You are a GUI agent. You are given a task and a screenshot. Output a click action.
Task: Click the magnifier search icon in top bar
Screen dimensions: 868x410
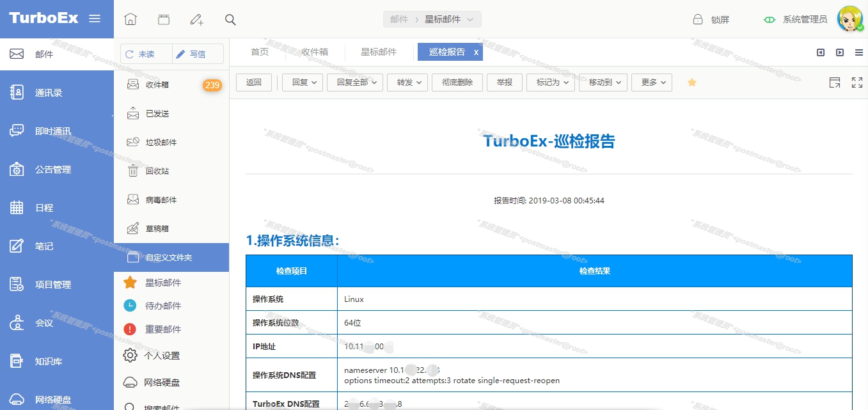click(x=231, y=19)
